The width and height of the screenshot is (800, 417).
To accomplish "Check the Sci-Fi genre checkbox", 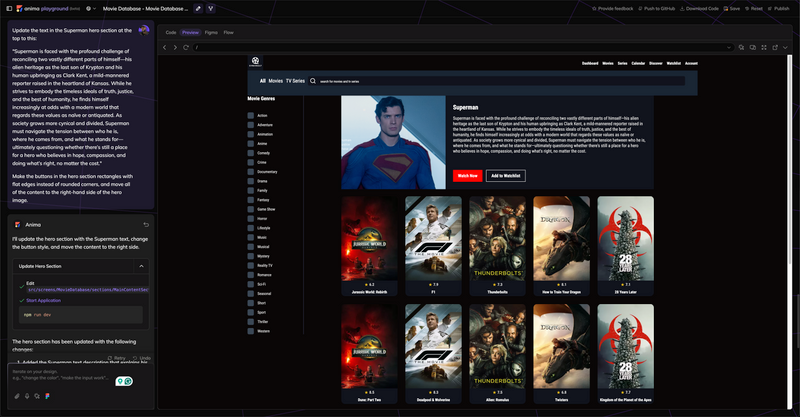I will 251,284.
